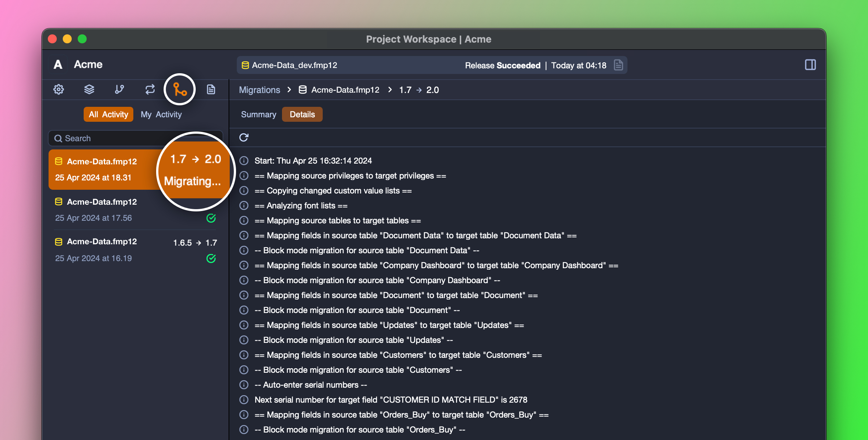The width and height of the screenshot is (868, 440).
Task: Click Migrations breadcrumb link
Action: click(259, 90)
